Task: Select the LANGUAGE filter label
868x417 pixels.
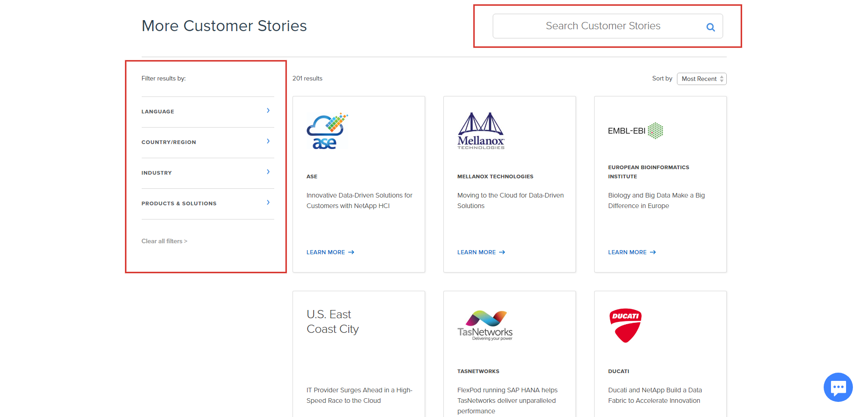Action: [x=158, y=112]
